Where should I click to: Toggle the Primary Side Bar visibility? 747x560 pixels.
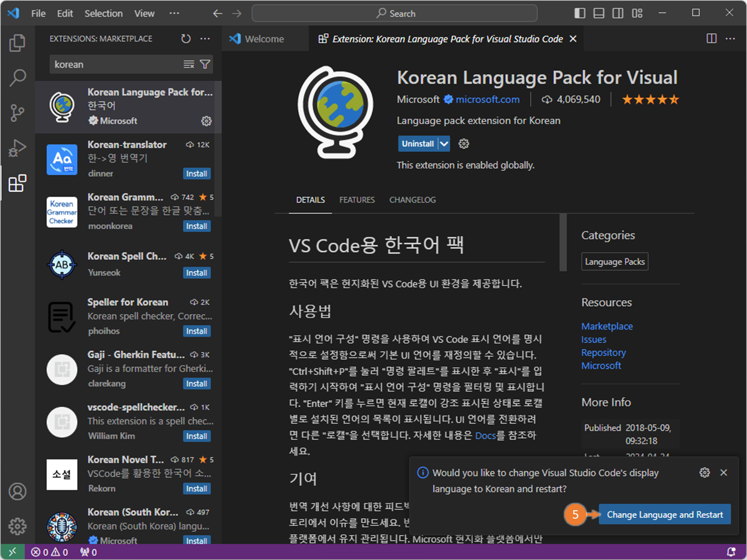[580, 13]
